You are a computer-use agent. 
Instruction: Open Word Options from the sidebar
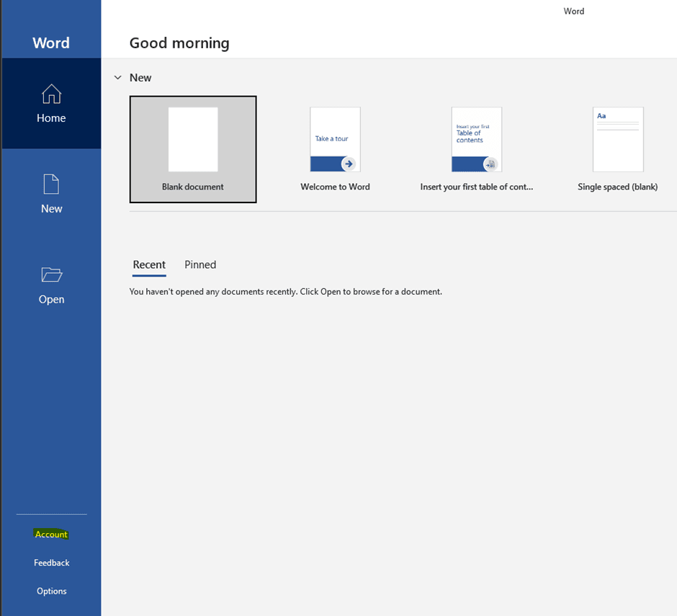(51, 591)
